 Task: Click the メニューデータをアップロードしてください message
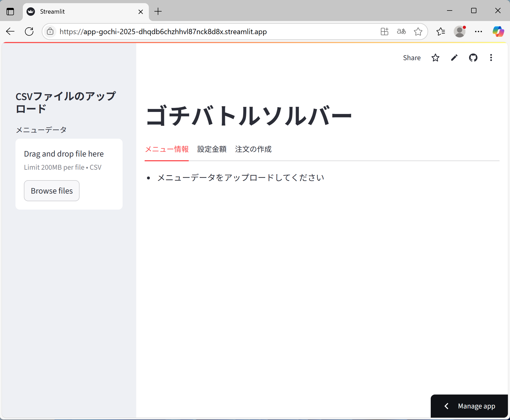[241, 178]
